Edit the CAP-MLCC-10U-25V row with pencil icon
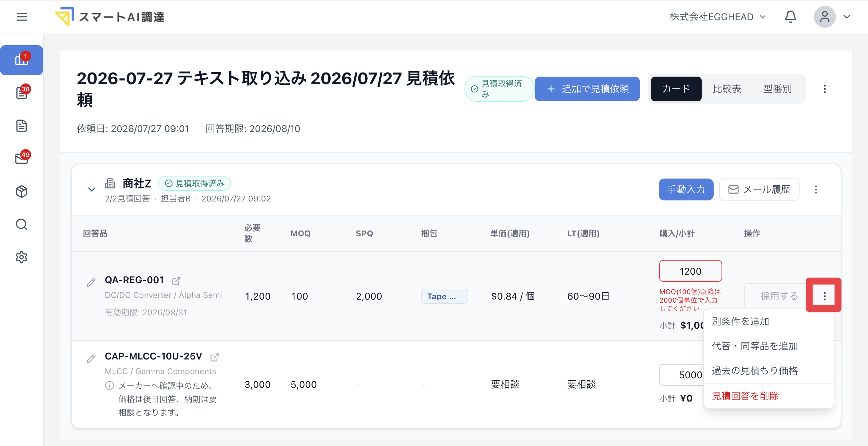This screenshot has height=446, width=868. click(91, 358)
